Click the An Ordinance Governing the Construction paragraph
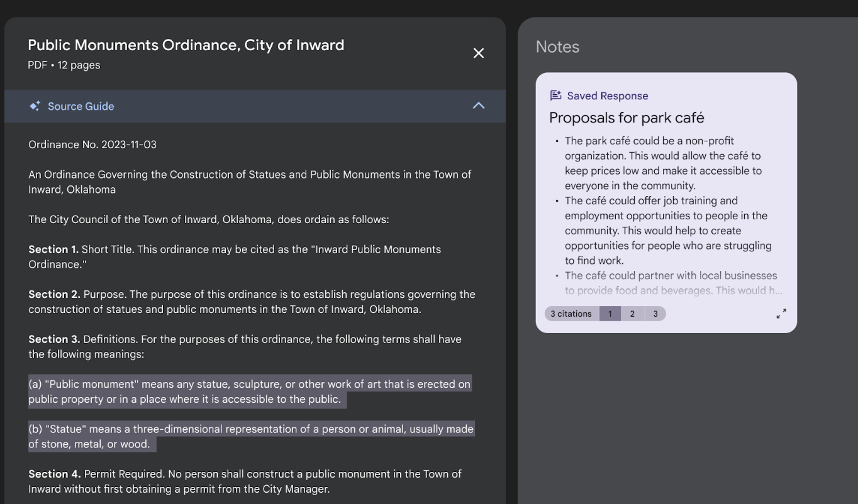 [x=250, y=182]
